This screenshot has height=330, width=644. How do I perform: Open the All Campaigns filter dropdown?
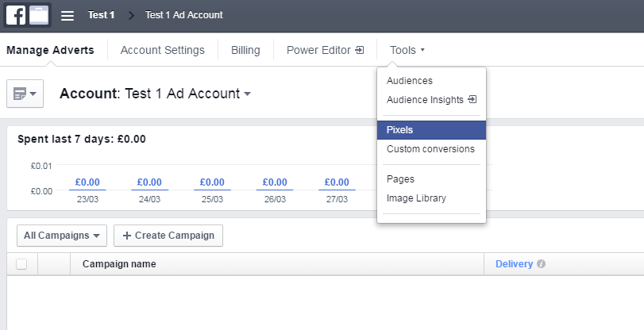click(62, 236)
